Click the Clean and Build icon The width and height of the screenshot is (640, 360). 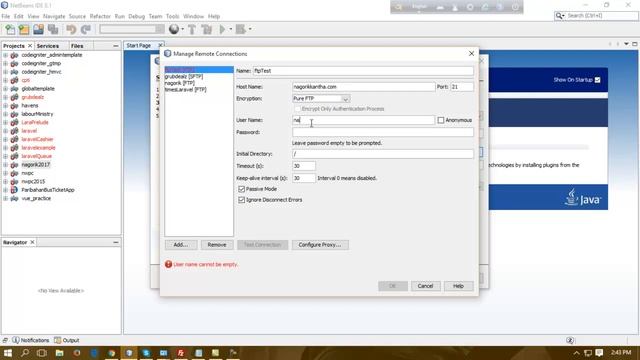207,29
